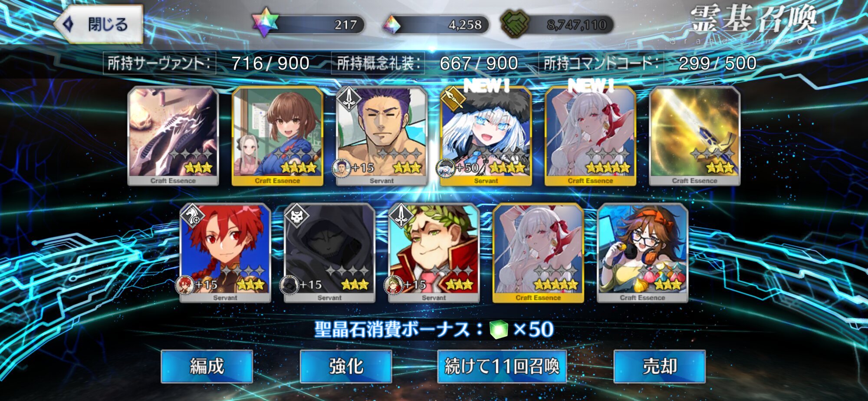Viewport: 868px width, 401px height.
Task: Open the 強化 enhance button
Action: coord(346,366)
